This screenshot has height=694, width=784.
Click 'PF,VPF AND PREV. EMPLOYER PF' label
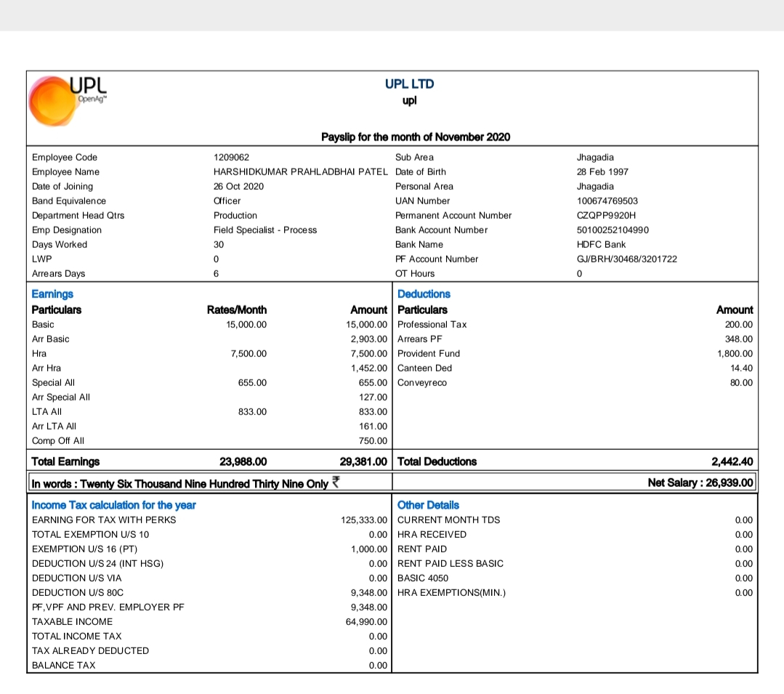(108, 607)
